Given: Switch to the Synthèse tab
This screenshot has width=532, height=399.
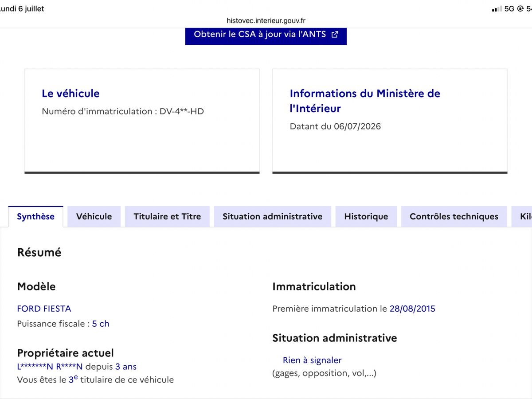Looking at the screenshot, I should tap(35, 216).
